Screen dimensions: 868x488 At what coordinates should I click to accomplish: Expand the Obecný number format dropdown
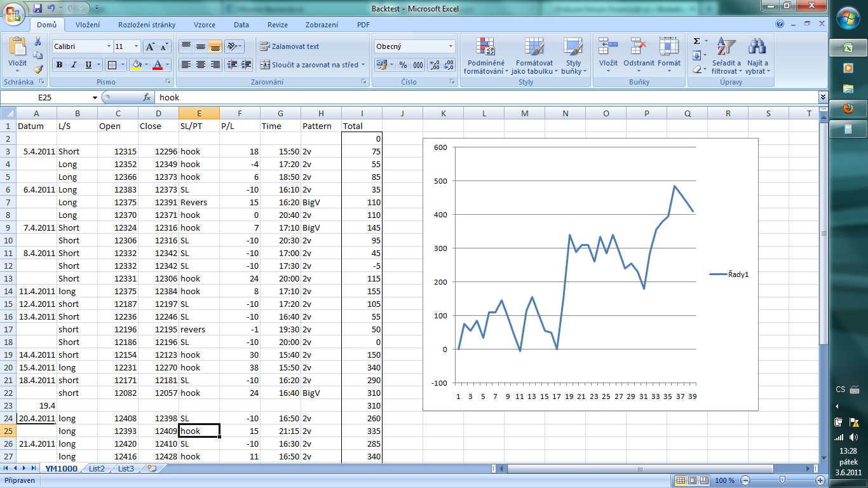(451, 46)
